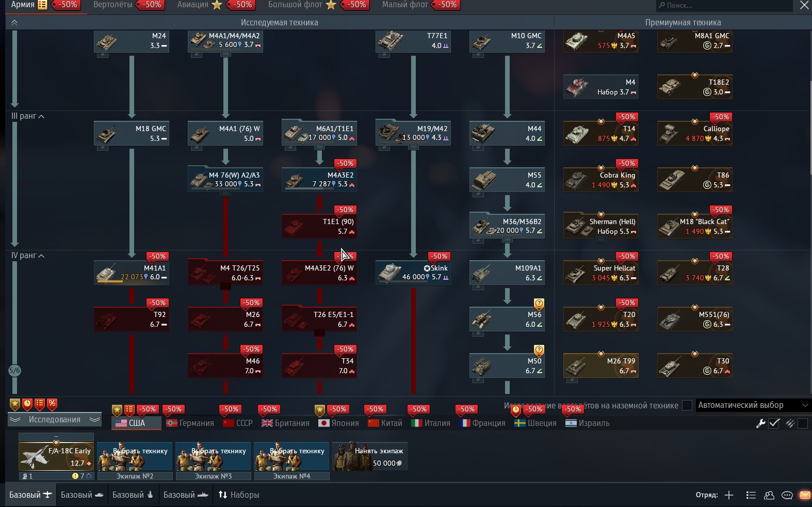Click the collapse arrows icon at top-left of tree
The width and height of the screenshot is (812, 507).
(14, 23)
